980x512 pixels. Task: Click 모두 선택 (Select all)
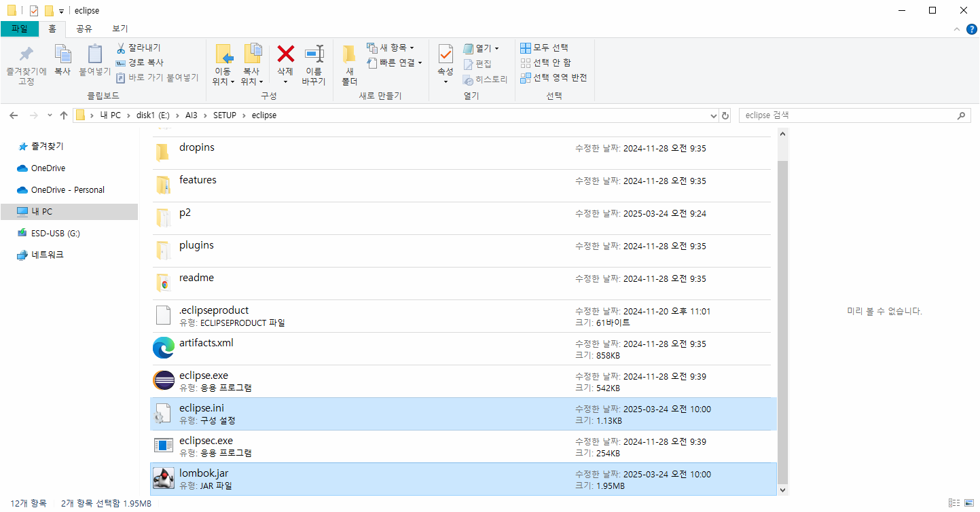544,48
